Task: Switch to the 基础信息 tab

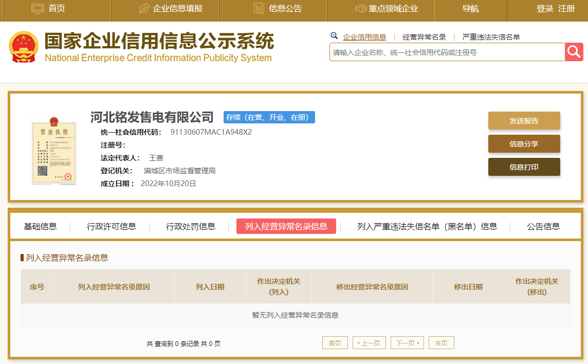Action: click(41, 226)
